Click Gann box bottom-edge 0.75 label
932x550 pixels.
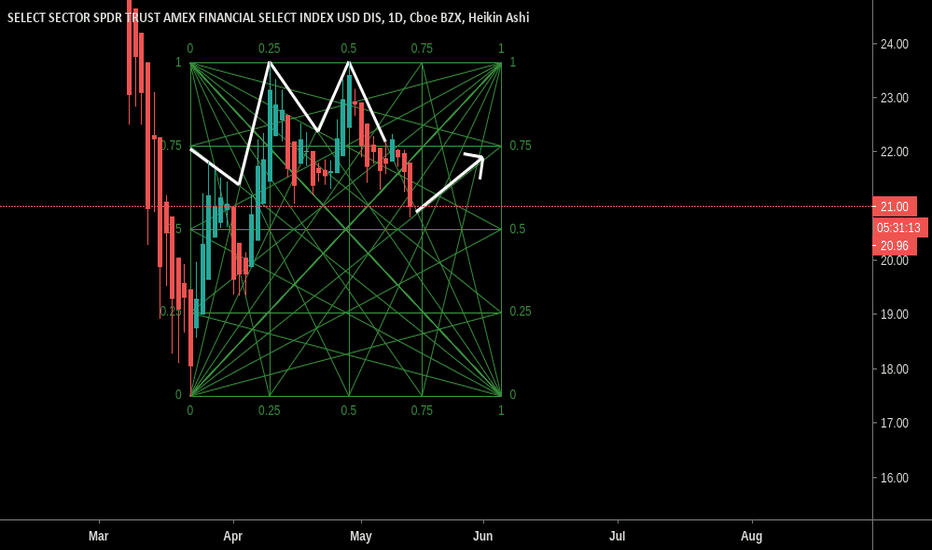pos(422,411)
